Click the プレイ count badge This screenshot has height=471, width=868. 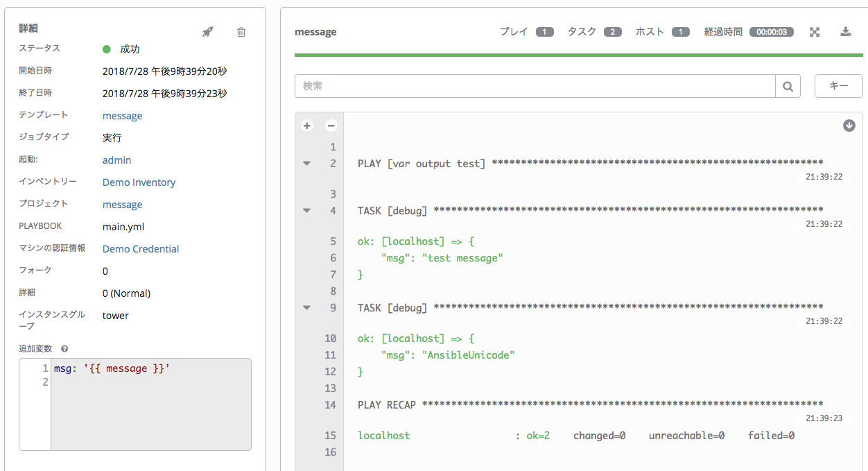click(x=545, y=32)
